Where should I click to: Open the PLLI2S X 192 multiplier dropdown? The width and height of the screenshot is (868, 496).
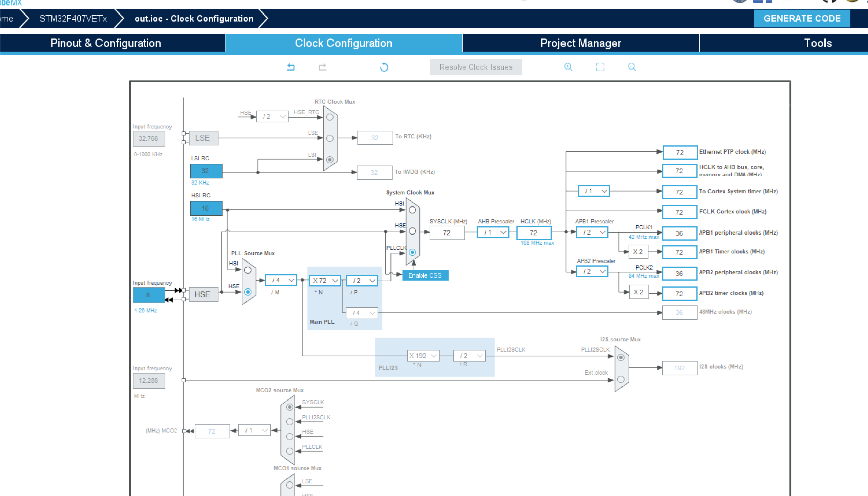tap(424, 356)
